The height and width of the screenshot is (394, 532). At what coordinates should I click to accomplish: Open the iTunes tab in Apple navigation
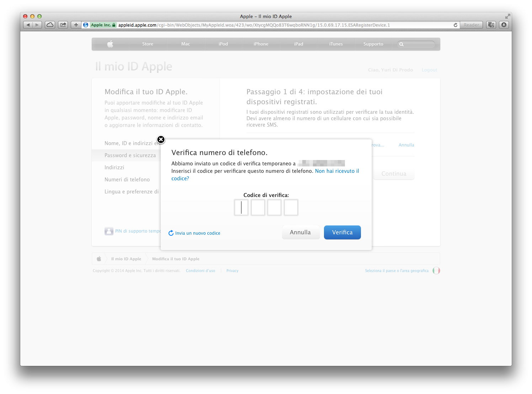[x=336, y=44]
